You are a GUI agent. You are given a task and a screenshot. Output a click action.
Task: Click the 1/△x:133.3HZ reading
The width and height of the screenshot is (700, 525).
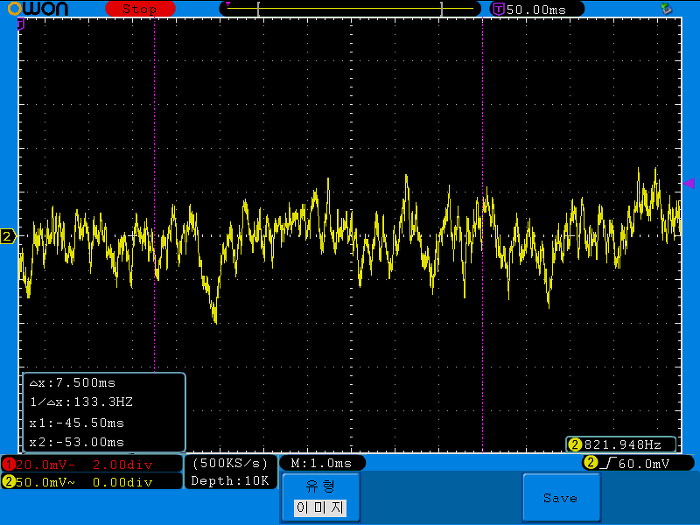point(81,402)
